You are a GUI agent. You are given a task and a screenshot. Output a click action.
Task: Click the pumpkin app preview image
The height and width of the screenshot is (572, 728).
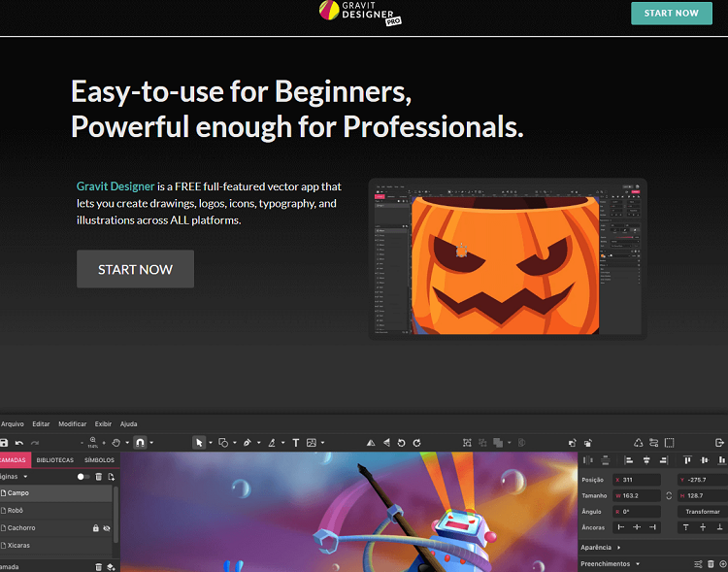click(x=508, y=259)
